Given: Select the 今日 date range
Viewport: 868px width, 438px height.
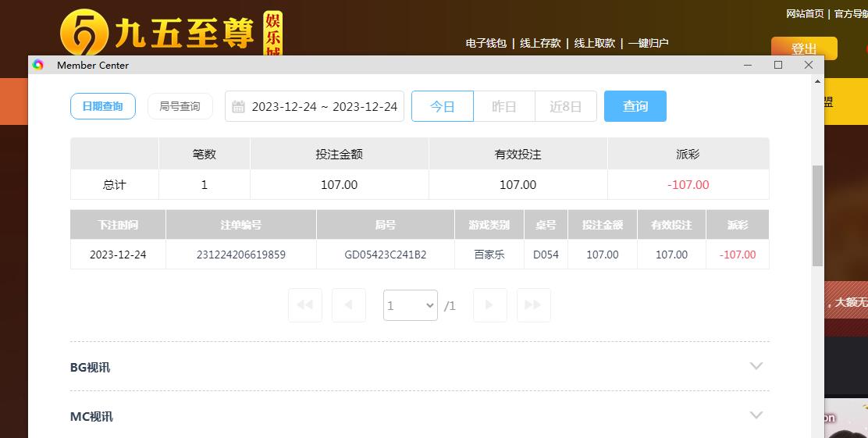Looking at the screenshot, I should tap(443, 106).
